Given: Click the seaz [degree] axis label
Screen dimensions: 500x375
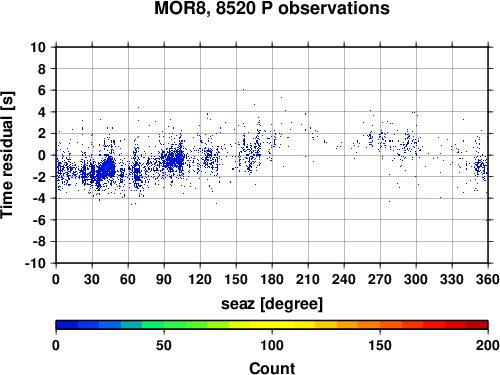Looking at the screenshot, I should 272,304.
